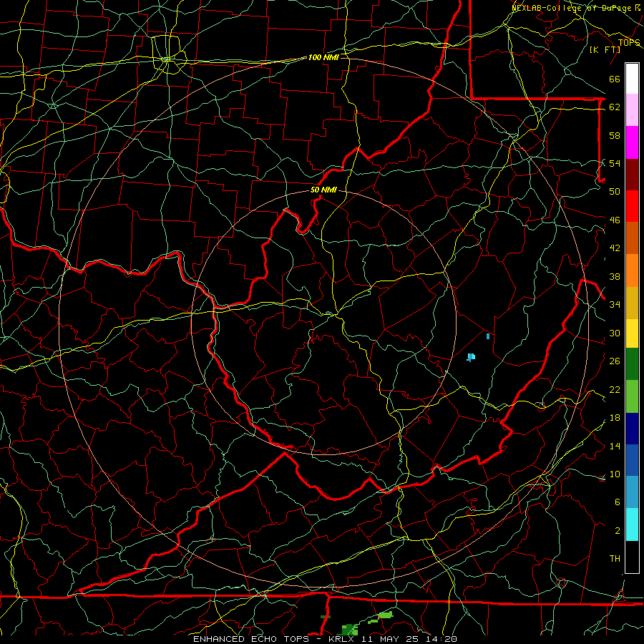Pick the dark orange legend swatch

coord(632,238)
